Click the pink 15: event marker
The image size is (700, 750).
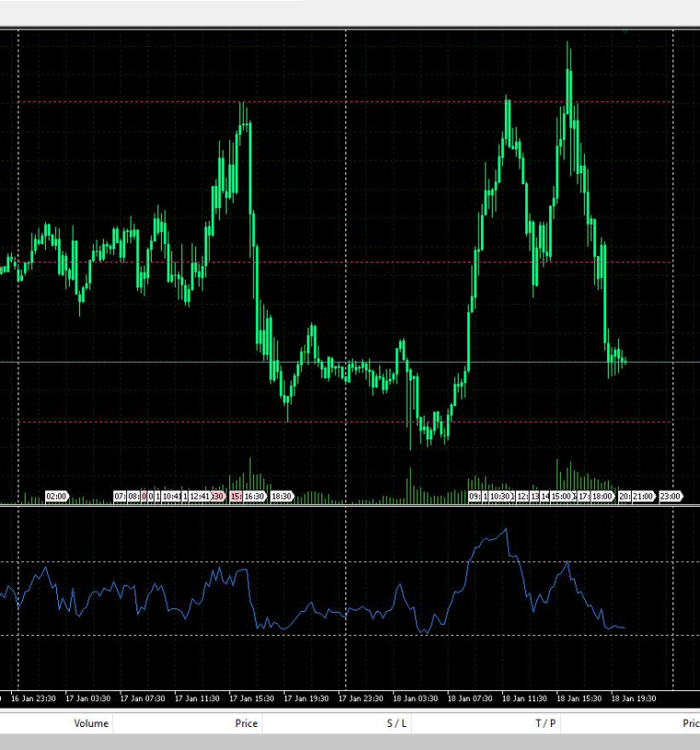[236, 497]
